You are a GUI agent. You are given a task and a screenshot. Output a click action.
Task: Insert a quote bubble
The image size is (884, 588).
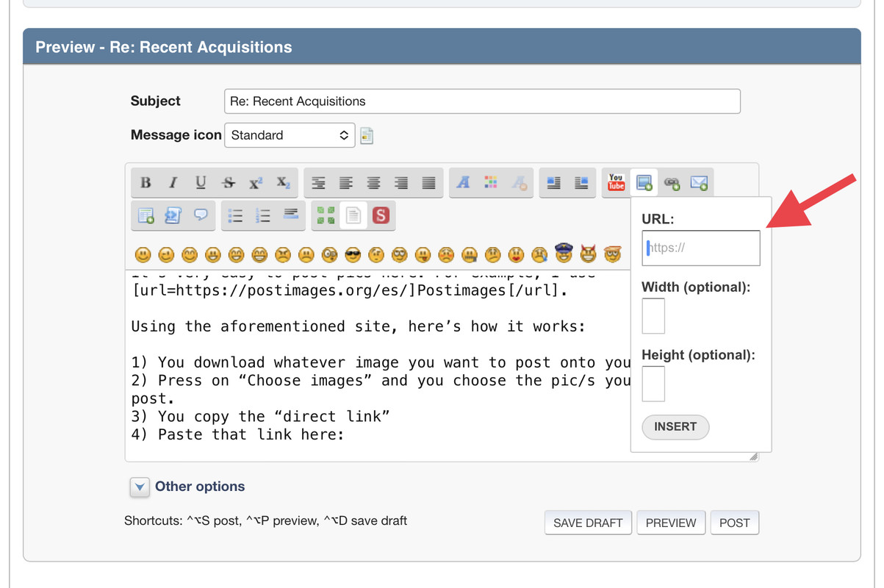(201, 215)
